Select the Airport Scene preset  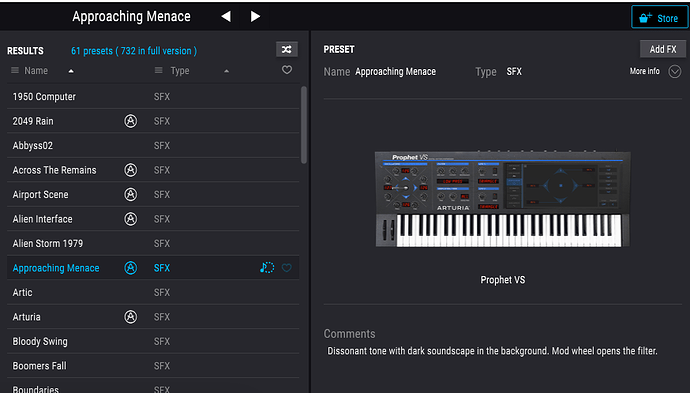[153, 194]
